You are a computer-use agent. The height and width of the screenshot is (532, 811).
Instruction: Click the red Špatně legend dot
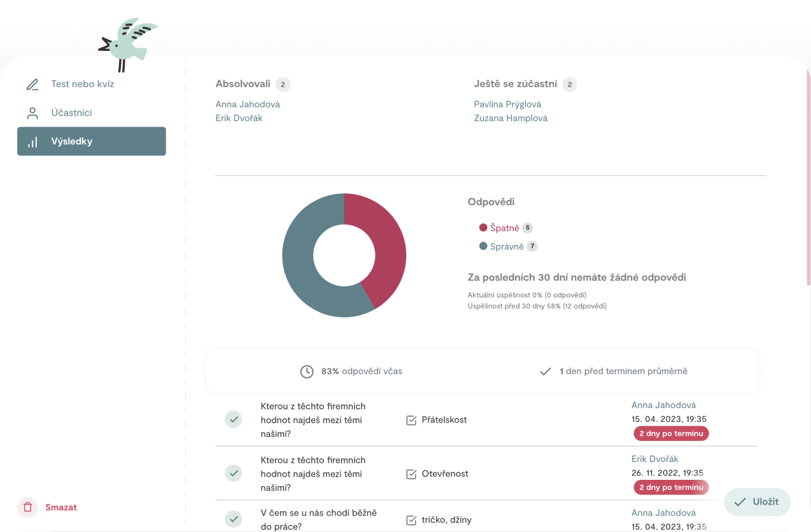coord(483,228)
